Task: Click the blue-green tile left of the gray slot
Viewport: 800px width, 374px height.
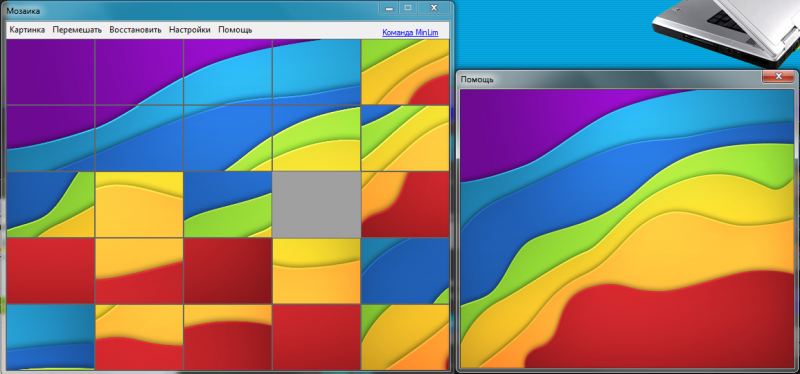Action: (228, 205)
